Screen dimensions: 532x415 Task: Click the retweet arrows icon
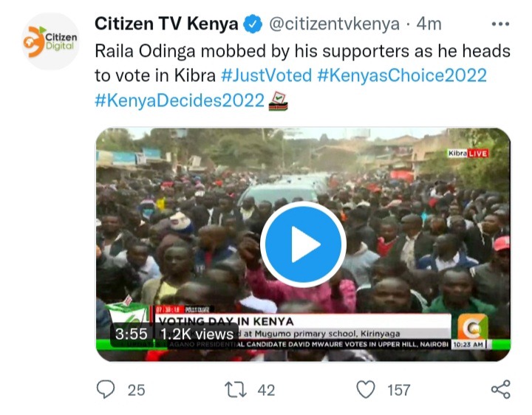point(236,390)
